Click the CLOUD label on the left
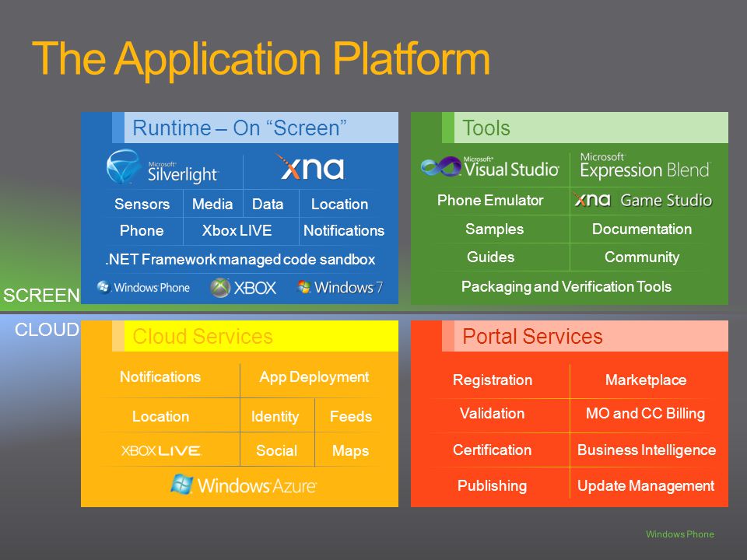The image size is (747, 560). 47,330
